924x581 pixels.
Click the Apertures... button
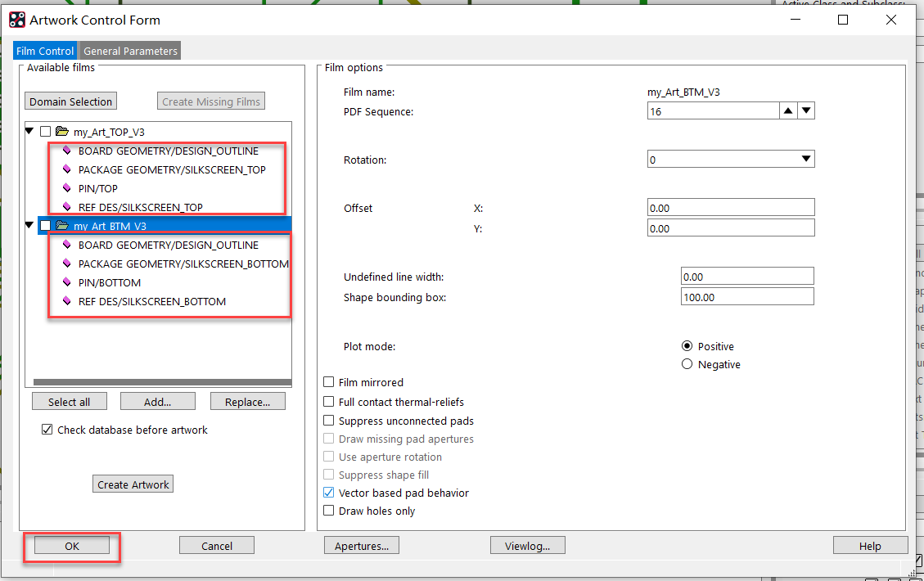[362, 546]
